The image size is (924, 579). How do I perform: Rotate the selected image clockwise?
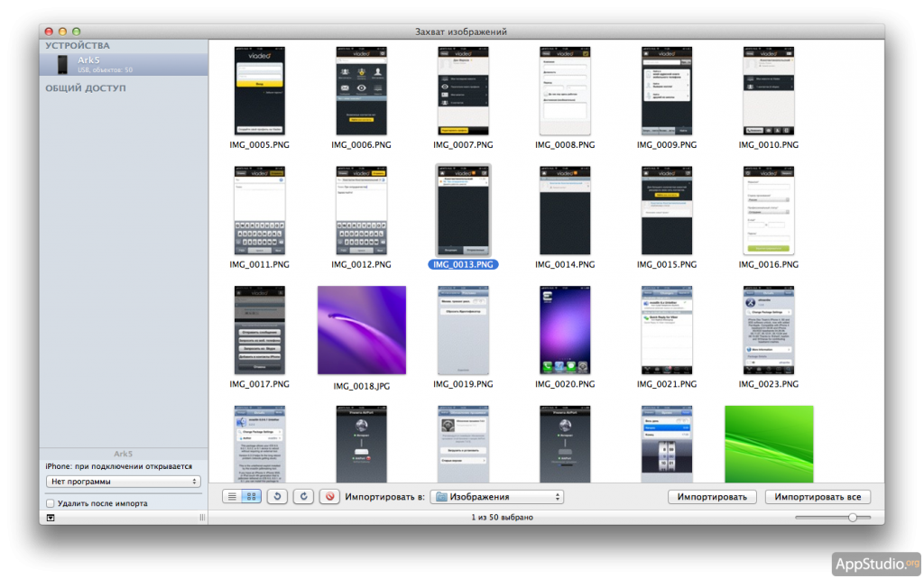click(x=303, y=497)
